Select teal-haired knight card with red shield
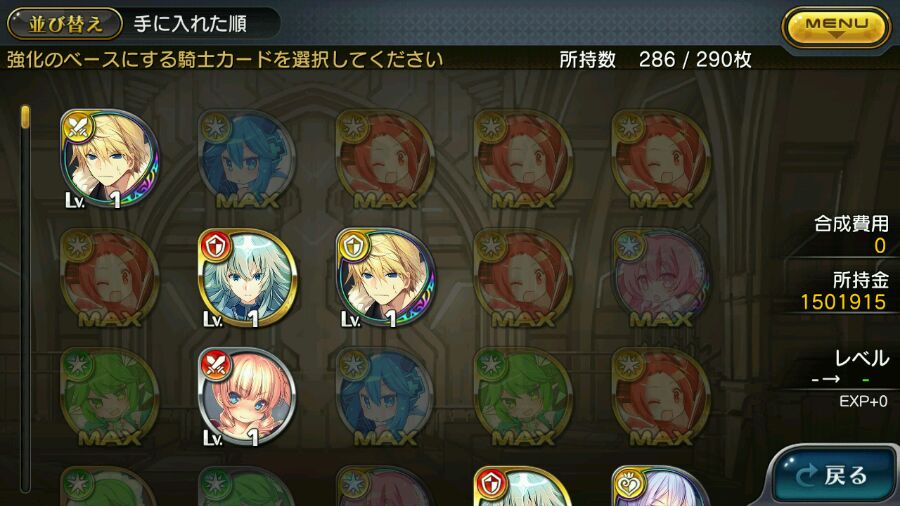900x506 pixels. [247, 278]
